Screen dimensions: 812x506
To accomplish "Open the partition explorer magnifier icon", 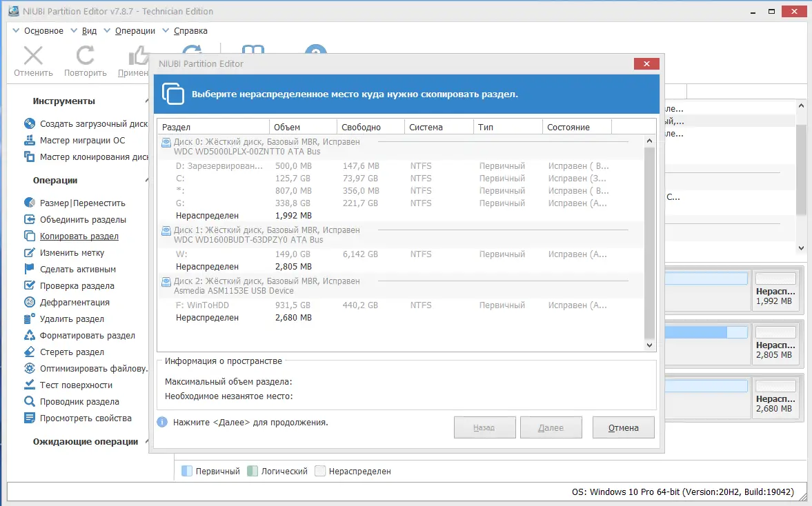I will (30, 401).
